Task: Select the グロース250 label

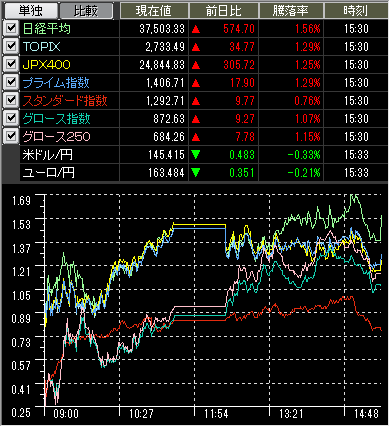Action: pos(56,137)
